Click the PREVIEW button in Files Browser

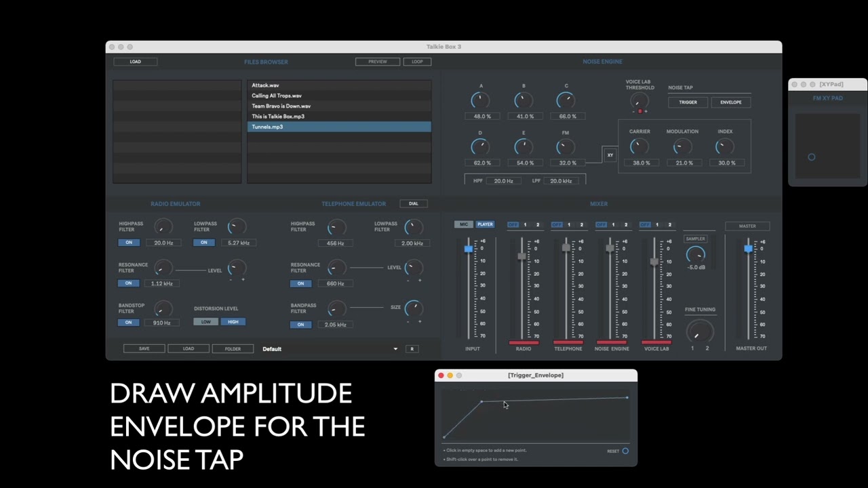coord(378,62)
